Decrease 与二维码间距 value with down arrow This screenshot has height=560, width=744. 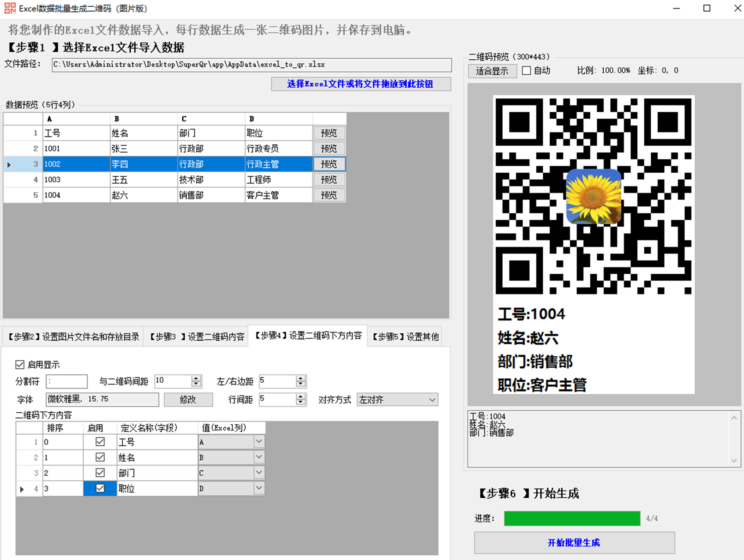pos(196,384)
